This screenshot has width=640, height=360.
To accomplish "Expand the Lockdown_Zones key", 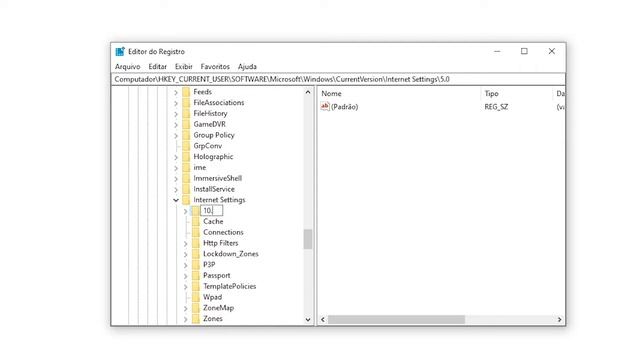I will click(186, 255).
